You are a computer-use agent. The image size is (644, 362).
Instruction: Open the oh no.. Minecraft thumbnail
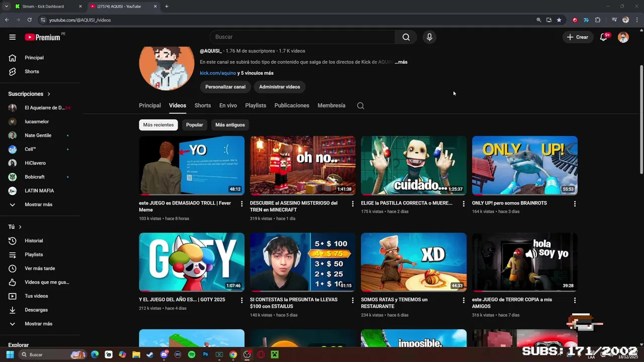(302, 165)
